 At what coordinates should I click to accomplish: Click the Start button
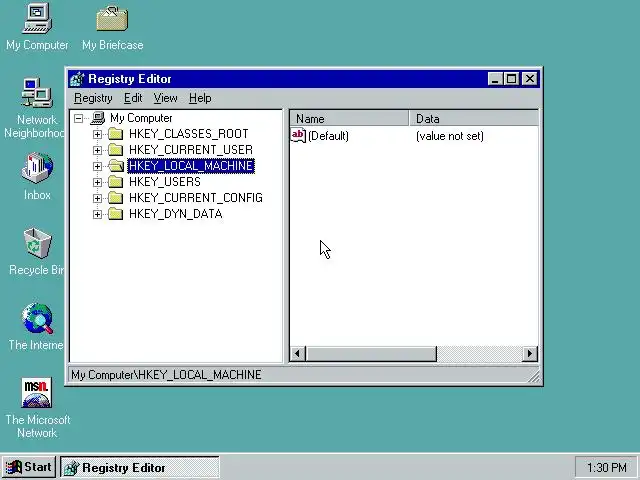point(29,467)
